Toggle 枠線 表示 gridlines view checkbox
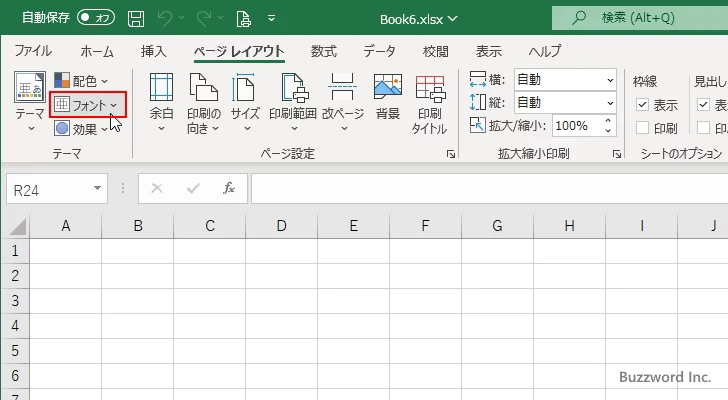The width and height of the screenshot is (728, 400). (643, 105)
